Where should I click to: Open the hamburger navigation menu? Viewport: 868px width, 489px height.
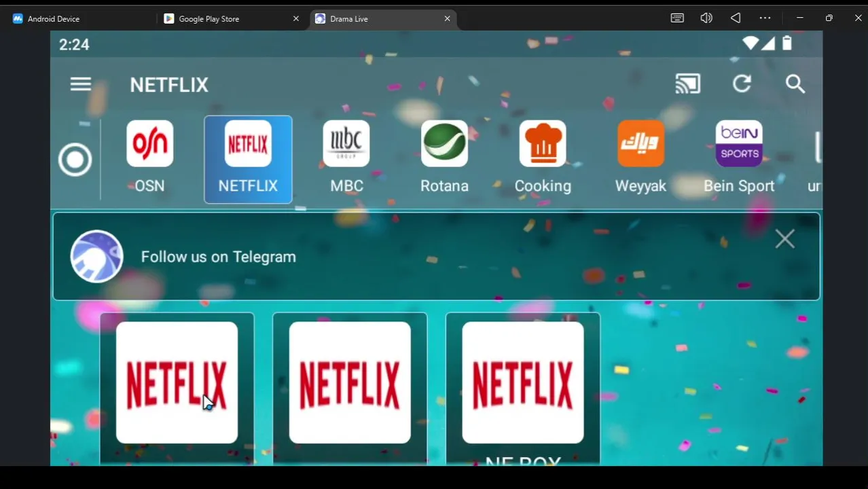tap(80, 84)
